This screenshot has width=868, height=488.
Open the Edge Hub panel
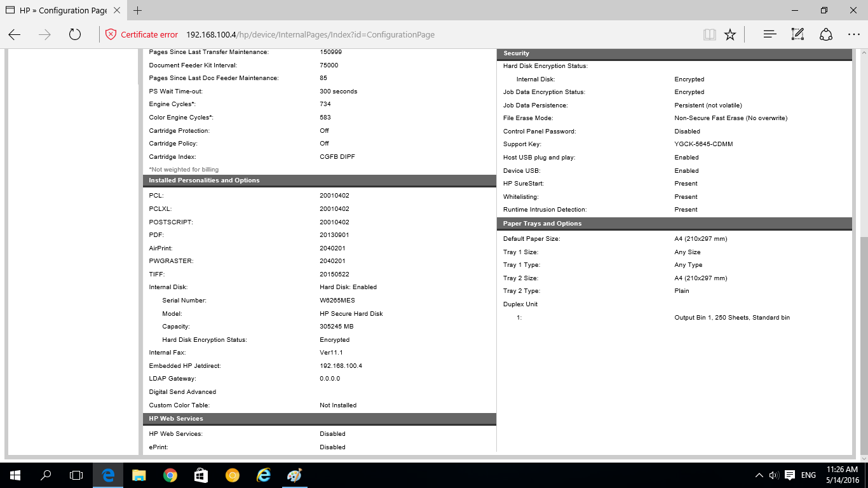click(x=770, y=35)
